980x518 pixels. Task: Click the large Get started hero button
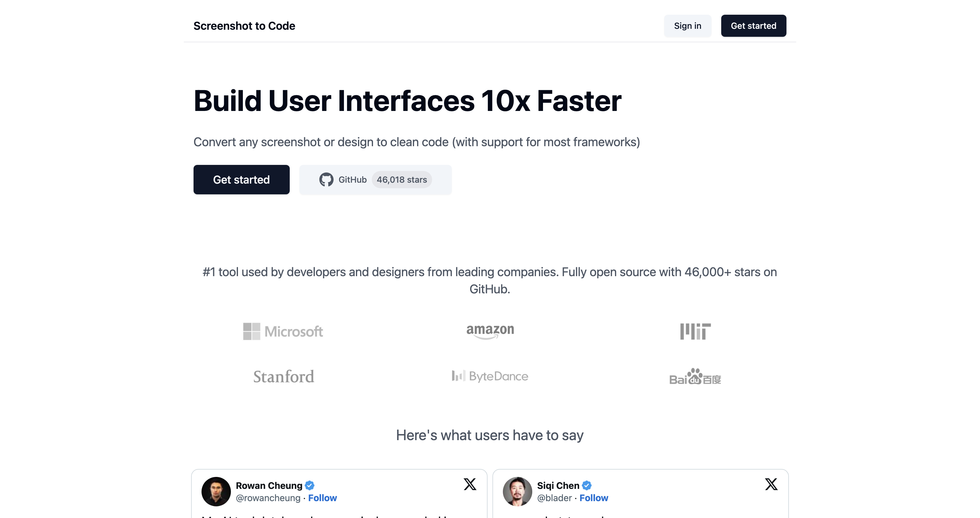point(241,180)
